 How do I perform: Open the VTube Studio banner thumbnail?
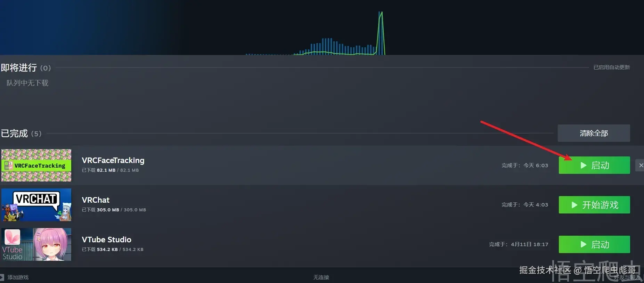36,244
